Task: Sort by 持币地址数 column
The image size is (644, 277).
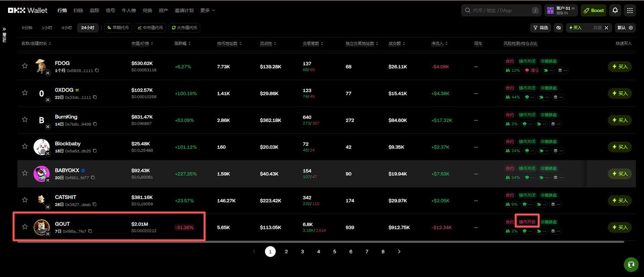Action: 230,43
